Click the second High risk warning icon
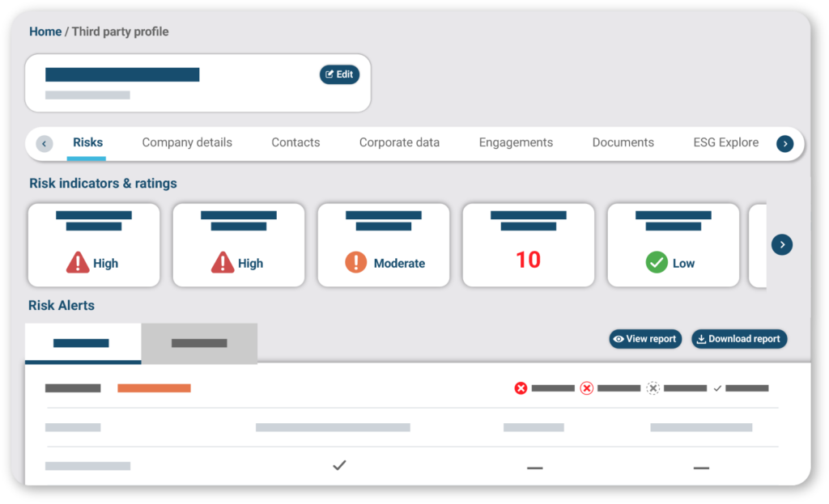Image resolution: width=829 pixels, height=504 pixels. (x=223, y=263)
